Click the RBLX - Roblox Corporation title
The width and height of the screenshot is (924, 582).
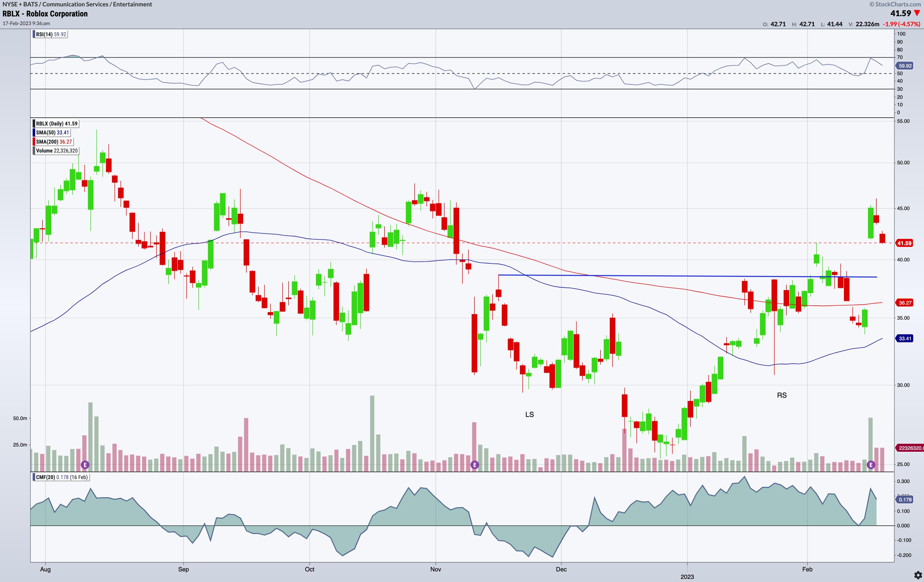(45, 14)
